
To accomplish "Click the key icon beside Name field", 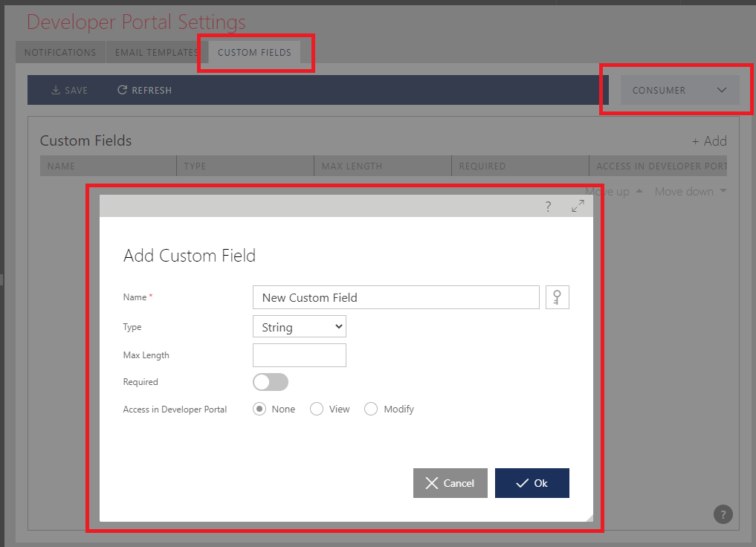I will pyautogui.click(x=557, y=297).
